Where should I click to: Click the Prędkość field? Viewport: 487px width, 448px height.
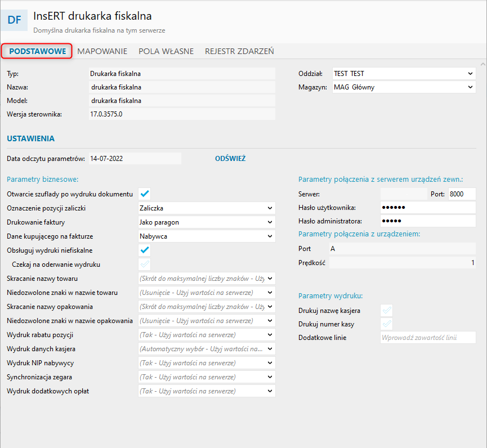coord(403,263)
